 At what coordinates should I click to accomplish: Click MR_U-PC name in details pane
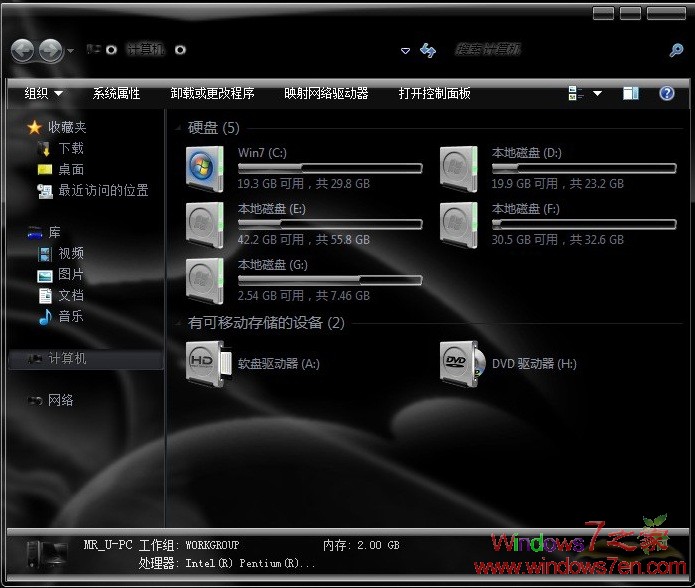pyautogui.click(x=108, y=545)
